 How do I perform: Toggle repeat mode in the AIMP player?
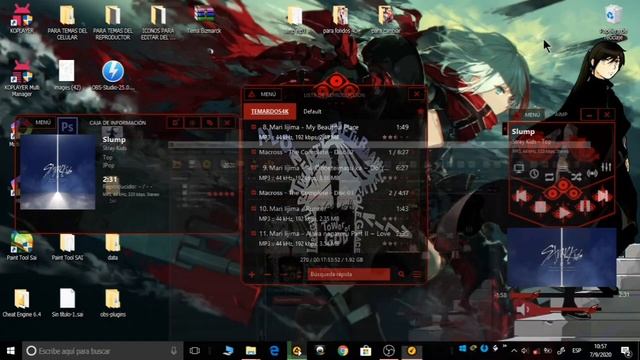[x=549, y=177]
